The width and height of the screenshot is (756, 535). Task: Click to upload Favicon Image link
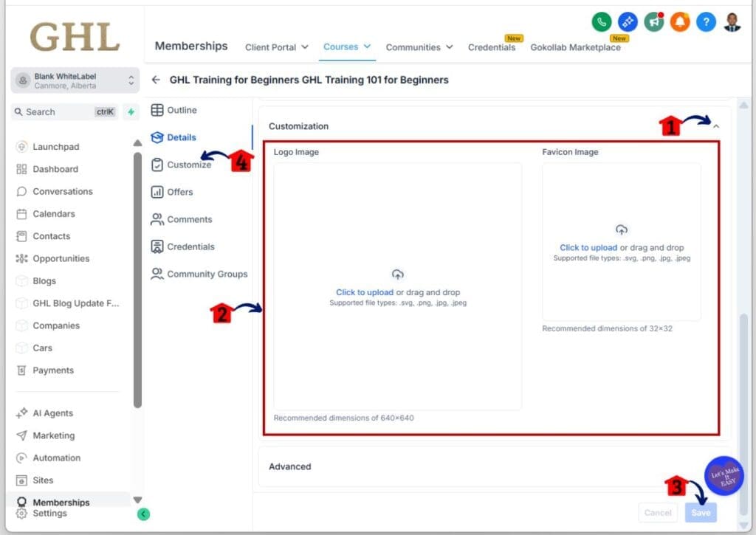[x=588, y=248]
